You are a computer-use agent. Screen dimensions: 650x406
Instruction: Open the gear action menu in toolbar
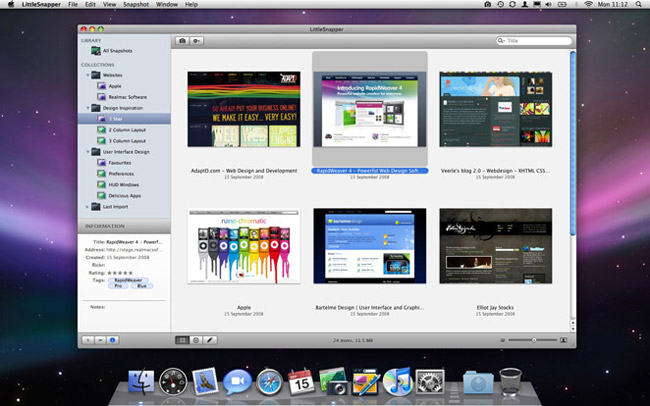point(196,41)
